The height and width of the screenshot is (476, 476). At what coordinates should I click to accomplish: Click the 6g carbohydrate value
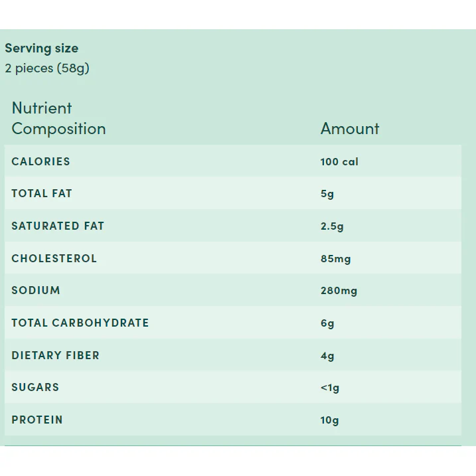click(327, 324)
